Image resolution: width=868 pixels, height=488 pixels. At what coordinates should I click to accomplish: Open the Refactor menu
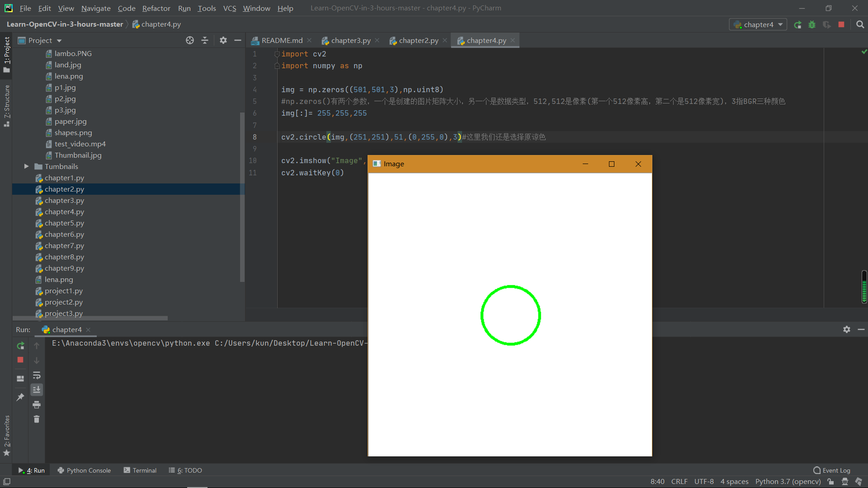(156, 8)
